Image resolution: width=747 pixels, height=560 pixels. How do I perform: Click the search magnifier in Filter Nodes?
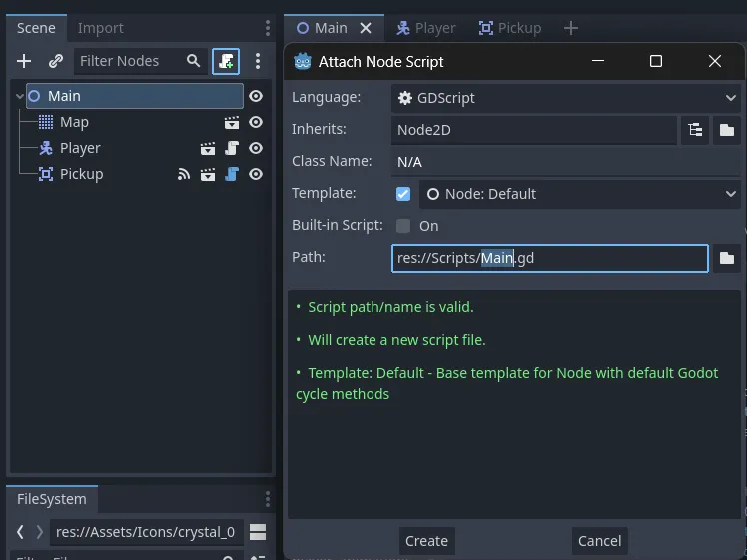click(x=193, y=61)
